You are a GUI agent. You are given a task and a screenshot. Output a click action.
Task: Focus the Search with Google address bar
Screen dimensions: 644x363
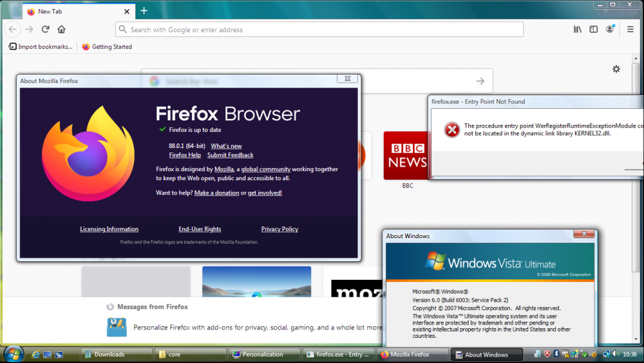point(319,30)
